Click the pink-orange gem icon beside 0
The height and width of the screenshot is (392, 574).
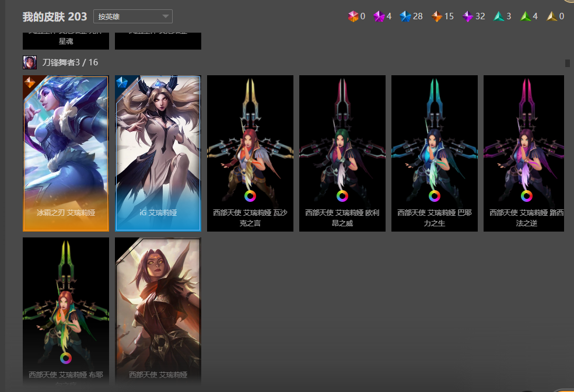(x=353, y=16)
